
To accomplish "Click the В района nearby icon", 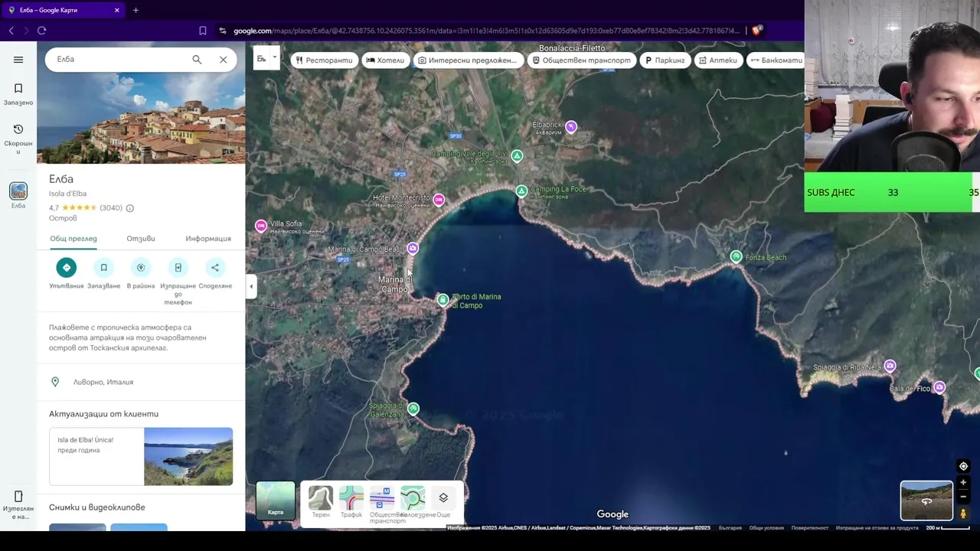I will (141, 268).
